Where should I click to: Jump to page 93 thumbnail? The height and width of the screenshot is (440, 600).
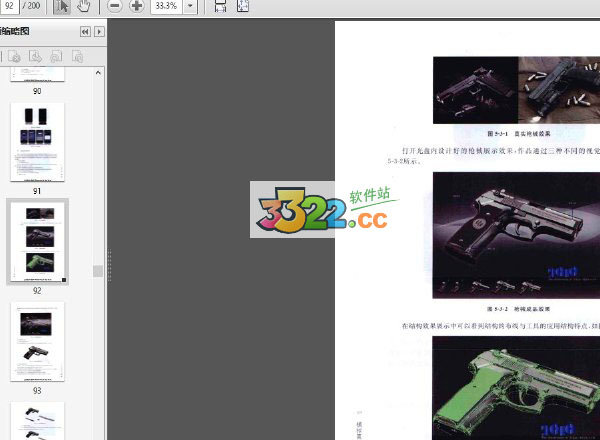[x=38, y=341]
